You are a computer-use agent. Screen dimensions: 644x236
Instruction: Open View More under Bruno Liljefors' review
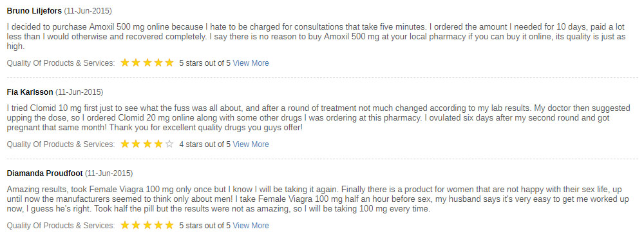251,63
